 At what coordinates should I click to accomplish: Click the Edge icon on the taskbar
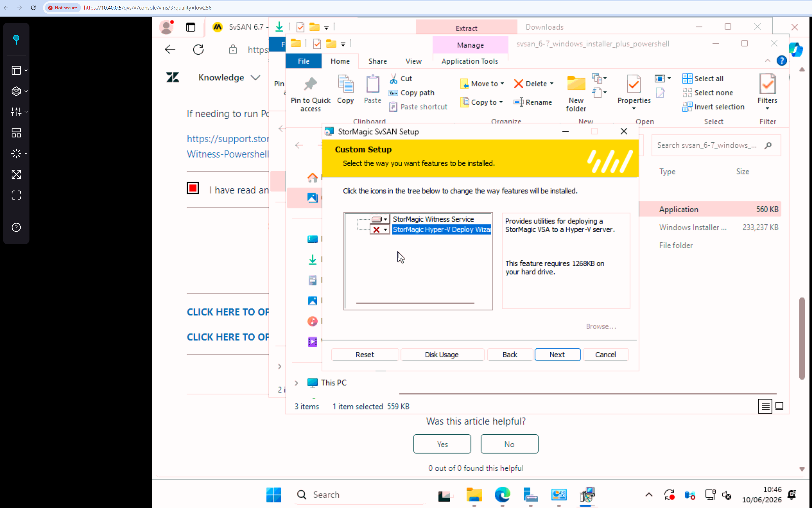click(x=502, y=495)
